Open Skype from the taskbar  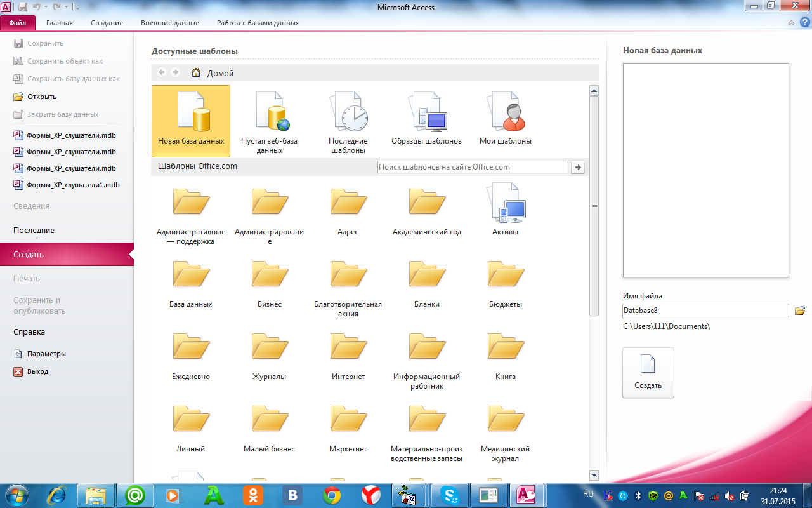(450, 495)
